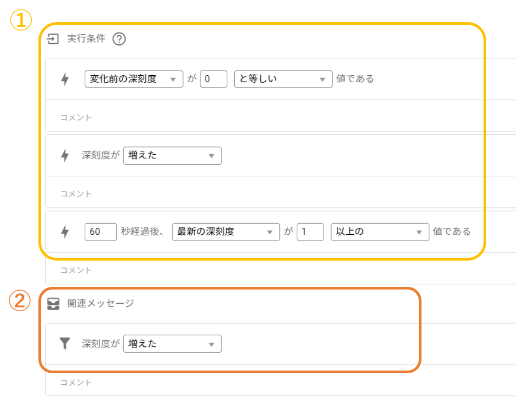Click 値である label after と等しい
532x409 pixels.
[355, 79]
